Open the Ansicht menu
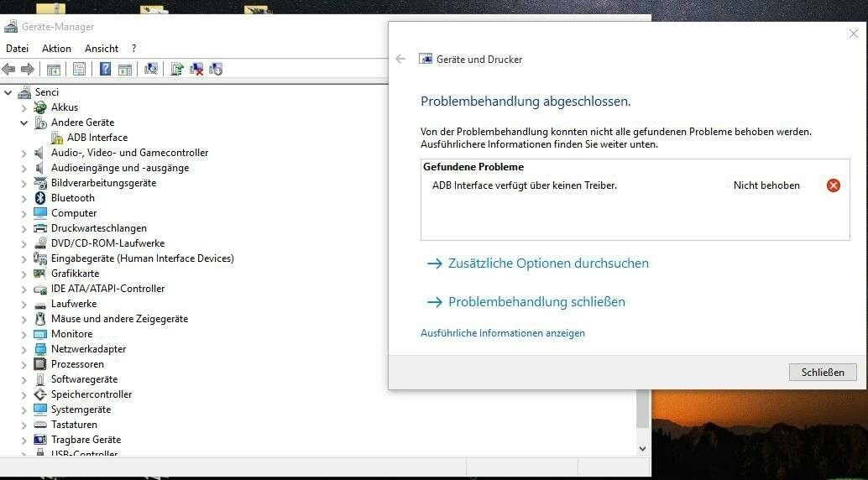 [x=102, y=48]
